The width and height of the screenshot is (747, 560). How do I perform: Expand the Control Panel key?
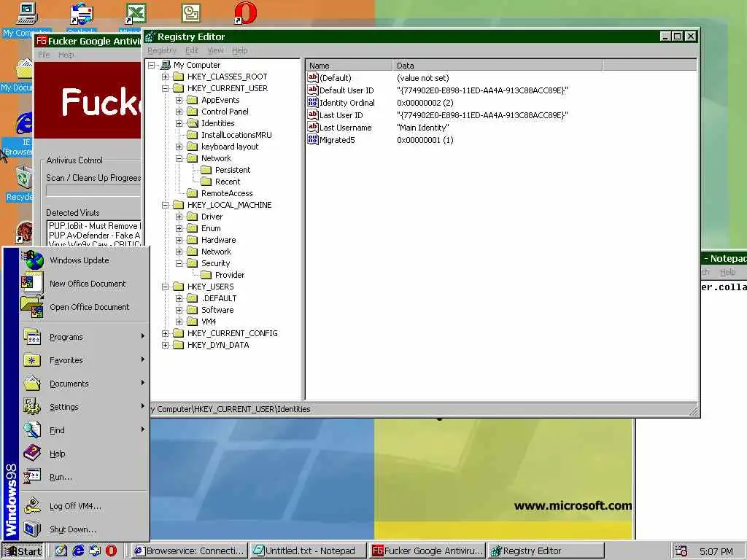click(179, 112)
